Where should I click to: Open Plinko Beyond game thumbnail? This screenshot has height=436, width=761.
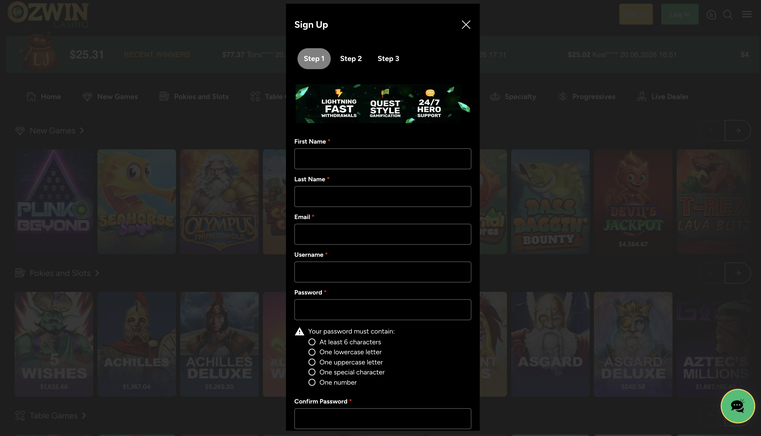coord(54,201)
